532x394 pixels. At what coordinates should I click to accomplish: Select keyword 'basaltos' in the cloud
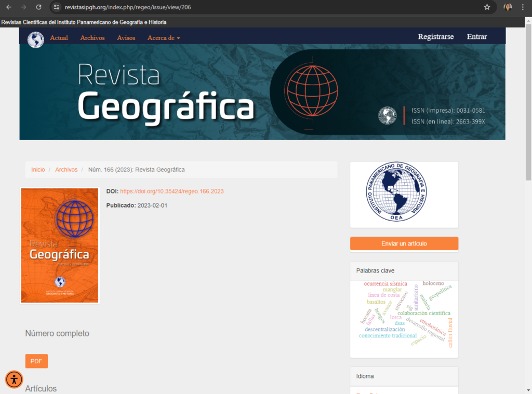pos(376,302)
